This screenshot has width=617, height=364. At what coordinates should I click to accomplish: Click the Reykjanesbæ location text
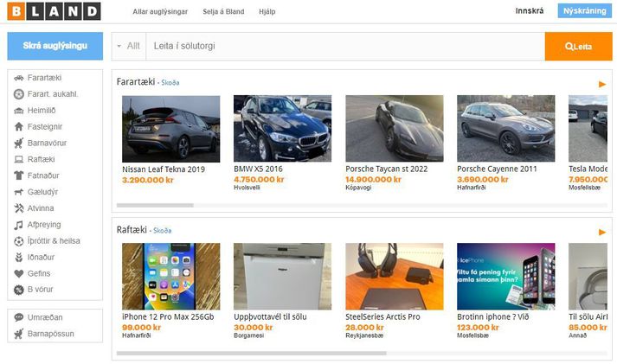tap(364, 335)
